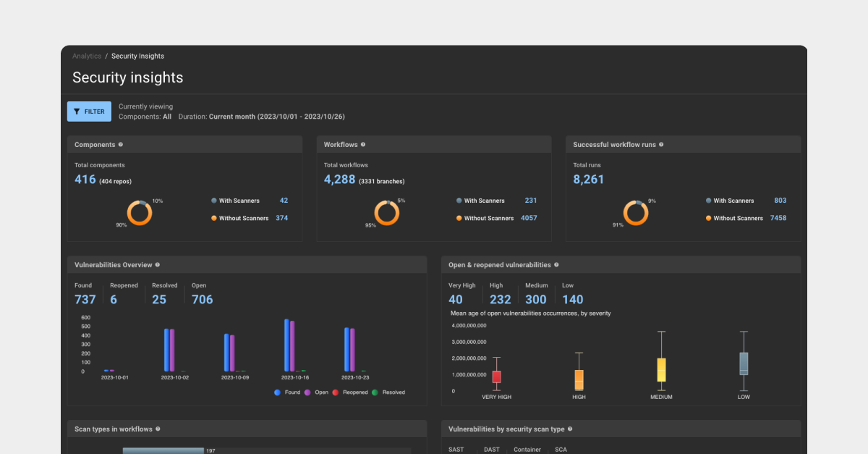Click the Low count 140
Screen dimensions: 868x454
pyautogui.click(x=573, y=299)
